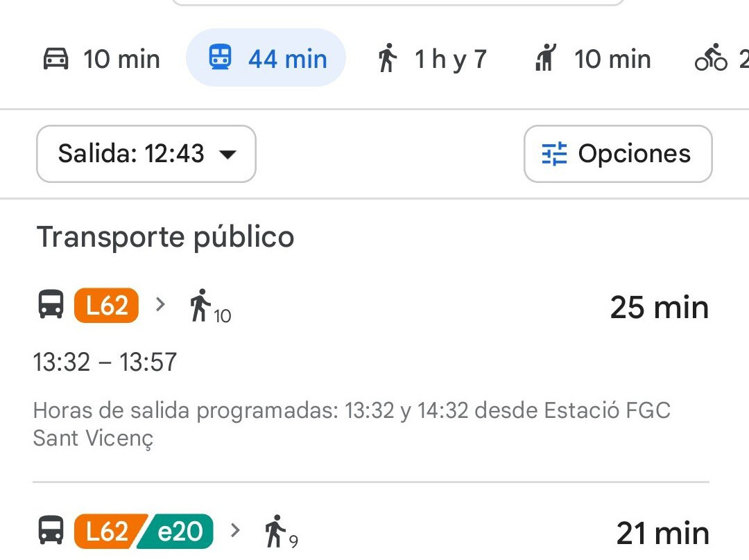Click the walking icon with 10 minutes

pyautogui.click(x=200, y=306)
